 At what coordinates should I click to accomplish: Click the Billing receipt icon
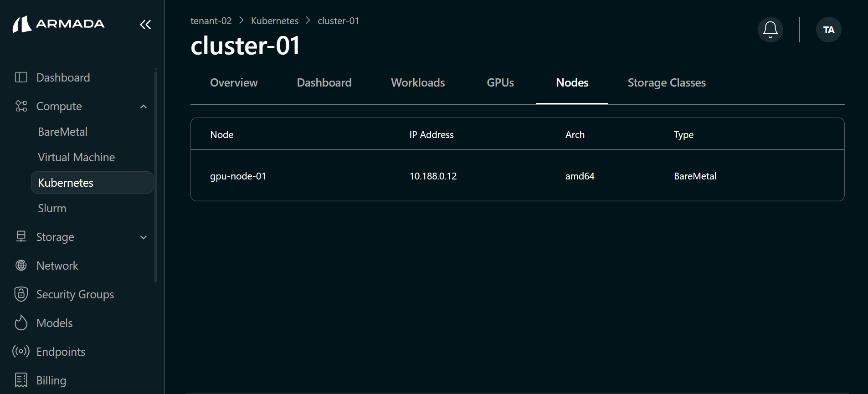21,380
